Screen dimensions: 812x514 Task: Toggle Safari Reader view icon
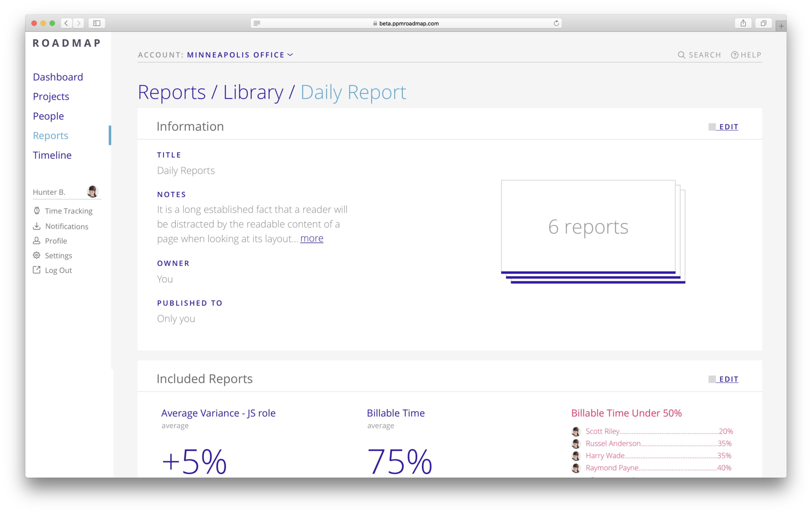(257, 23)
